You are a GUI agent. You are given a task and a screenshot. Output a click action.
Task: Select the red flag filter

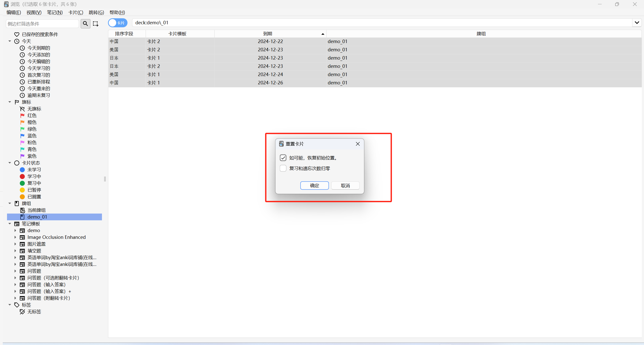pos(23,115)
